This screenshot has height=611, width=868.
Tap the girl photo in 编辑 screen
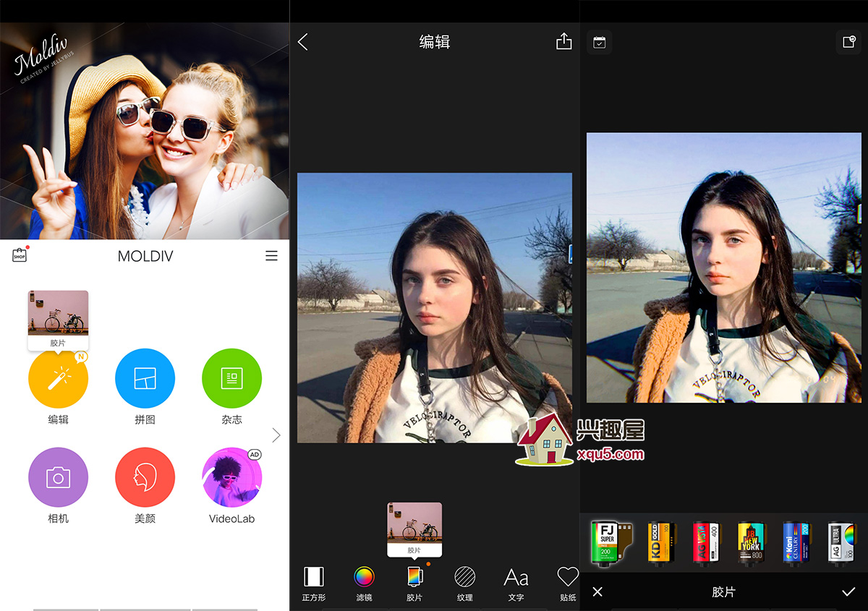(434, 307)
